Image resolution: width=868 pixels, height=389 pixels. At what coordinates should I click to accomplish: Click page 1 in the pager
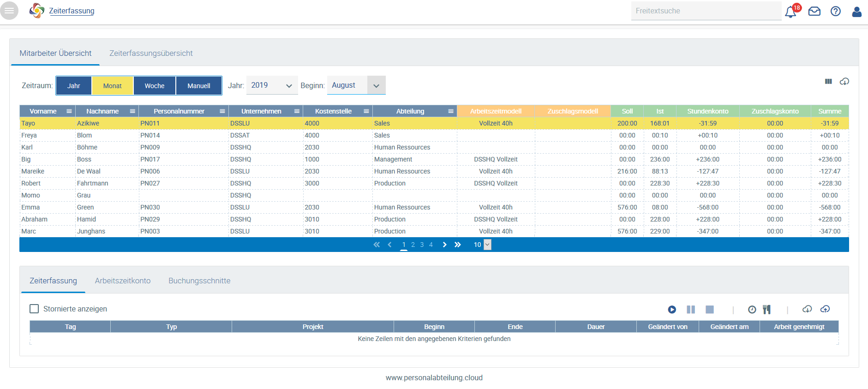[404, 245]
